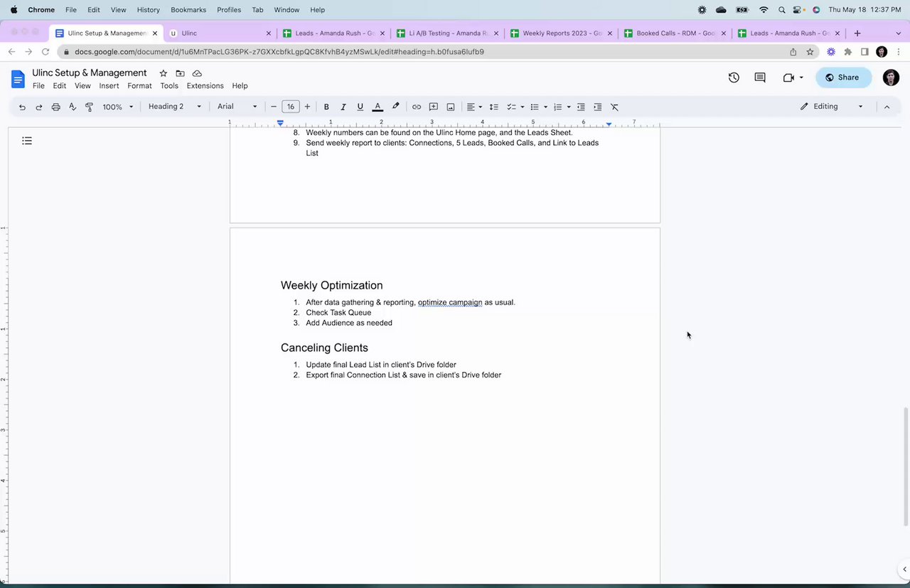Open the Insert menu in Google Docs
The width and height of the screenshot is (910, 588).
(x=109, y=86)
